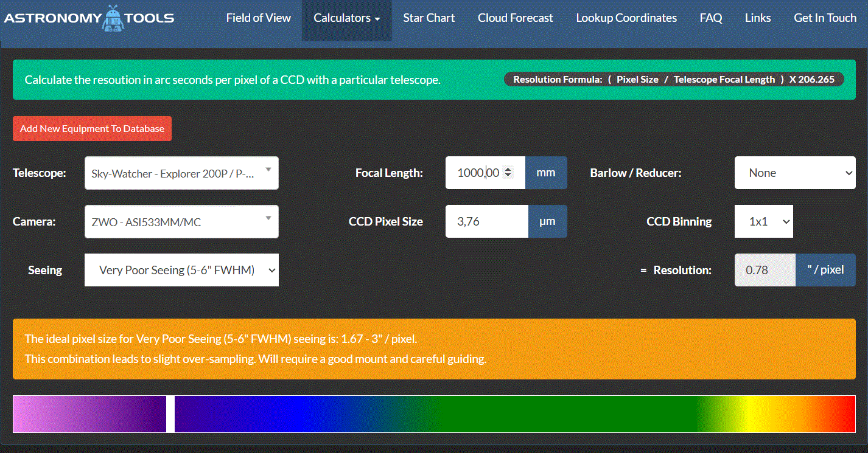Click Add New Equipment To Database
This screenshot has width=868, height=453.
pyautogui.click(x=92, y=128)
